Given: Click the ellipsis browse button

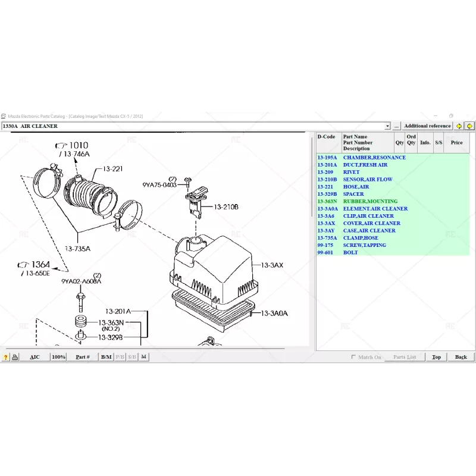Looking at the screenshot, I should (396, 126).
